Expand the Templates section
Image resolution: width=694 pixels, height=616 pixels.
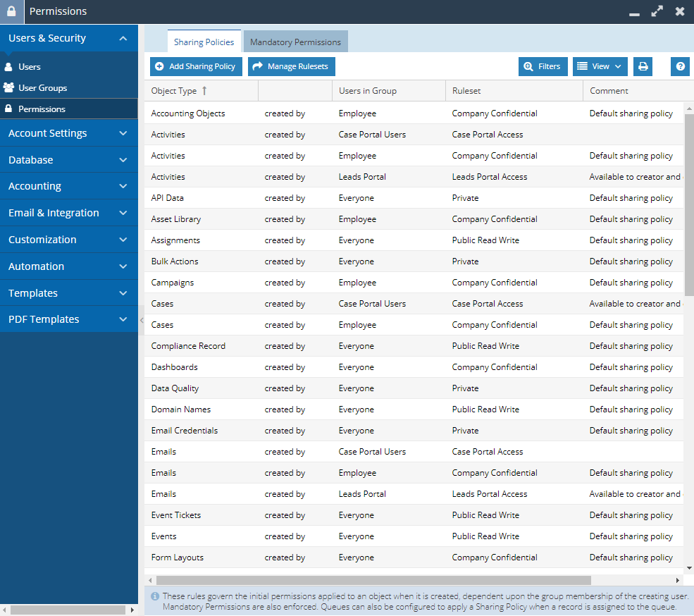pyautogui.click(x=68, y=292)
